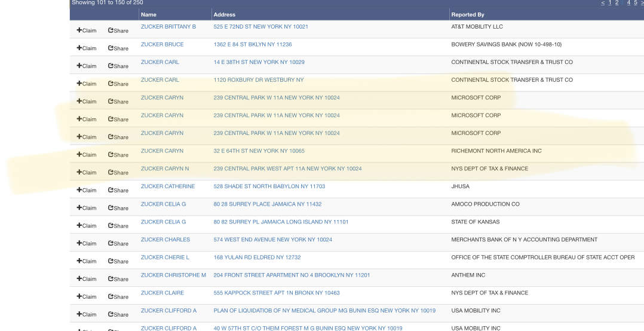Click address 525 E 72ND ST NEW YORK
The image size is (644, 331).
click(261, 27)
